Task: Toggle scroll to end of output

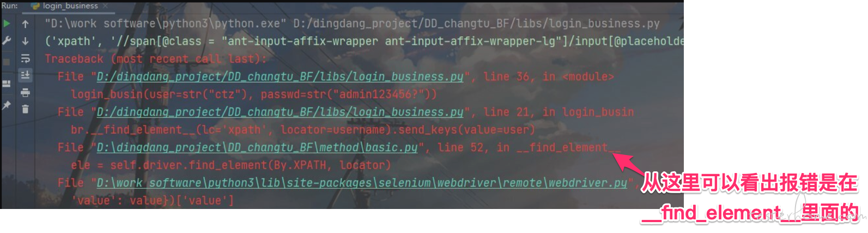Action: (x=25, y=75)
